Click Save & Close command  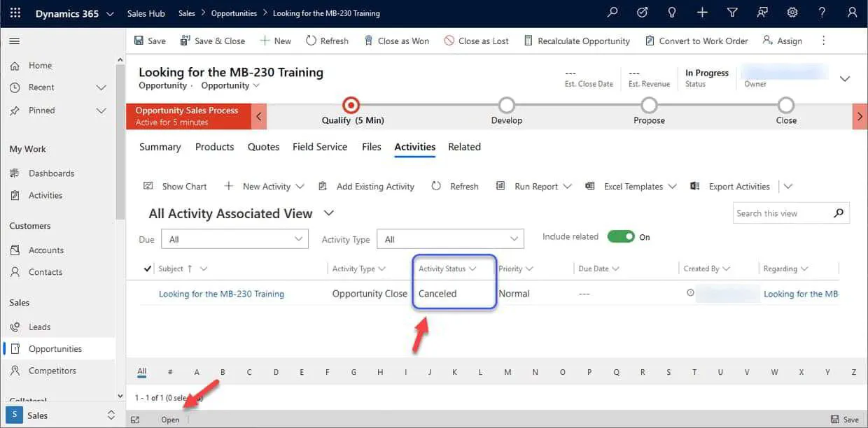213,41
